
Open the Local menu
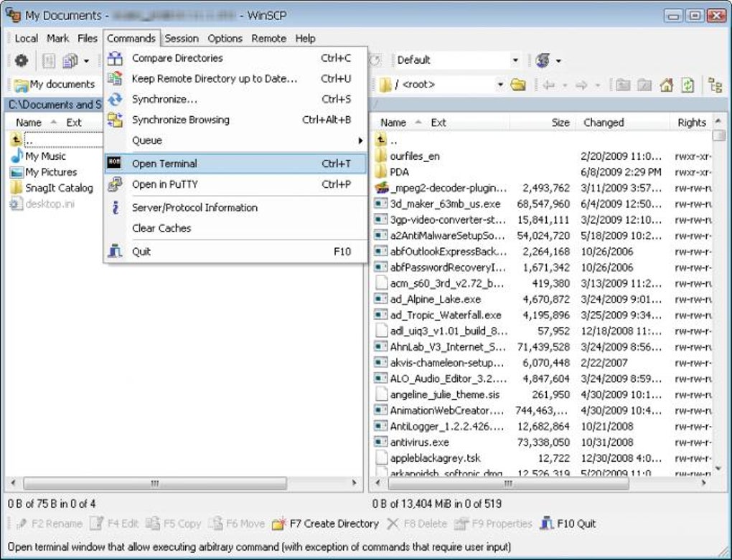[26, 38]
